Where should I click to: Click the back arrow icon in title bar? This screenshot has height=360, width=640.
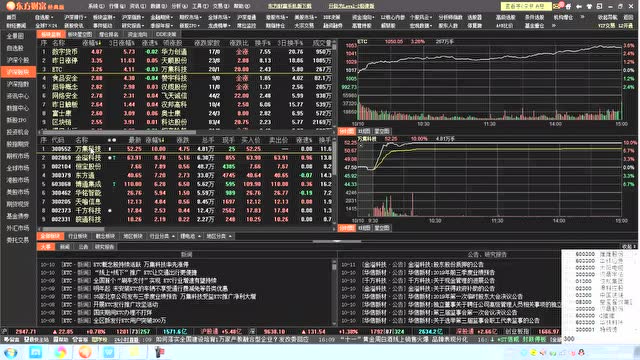579,7
